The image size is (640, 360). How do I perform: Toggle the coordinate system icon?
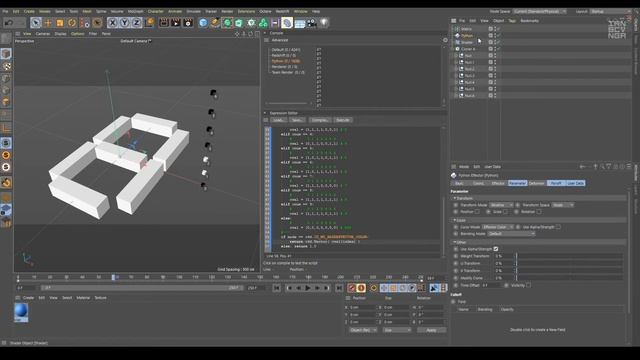click(x=149, y=23)
